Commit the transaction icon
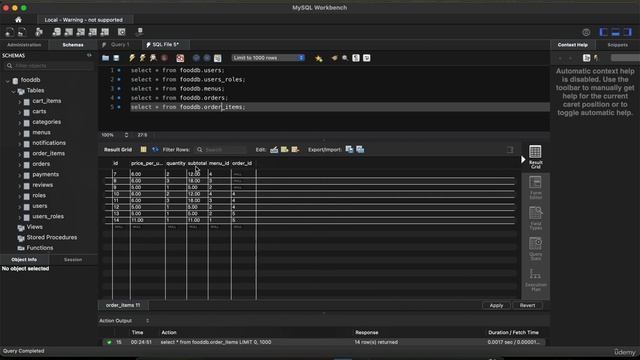The width and height of the screenshot is (640, 360). (196, 58)
